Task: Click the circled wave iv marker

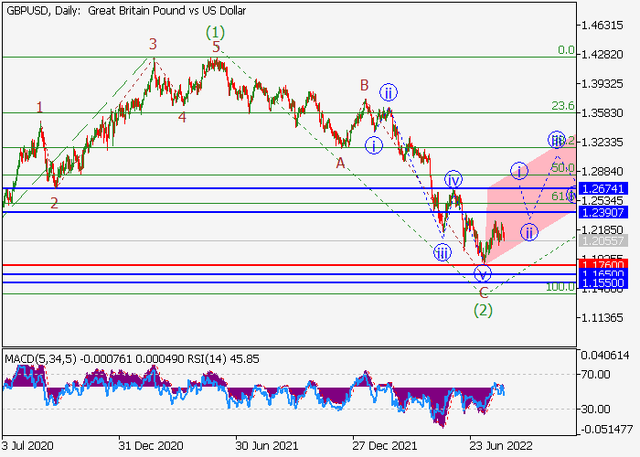Action: click(453, 179)
